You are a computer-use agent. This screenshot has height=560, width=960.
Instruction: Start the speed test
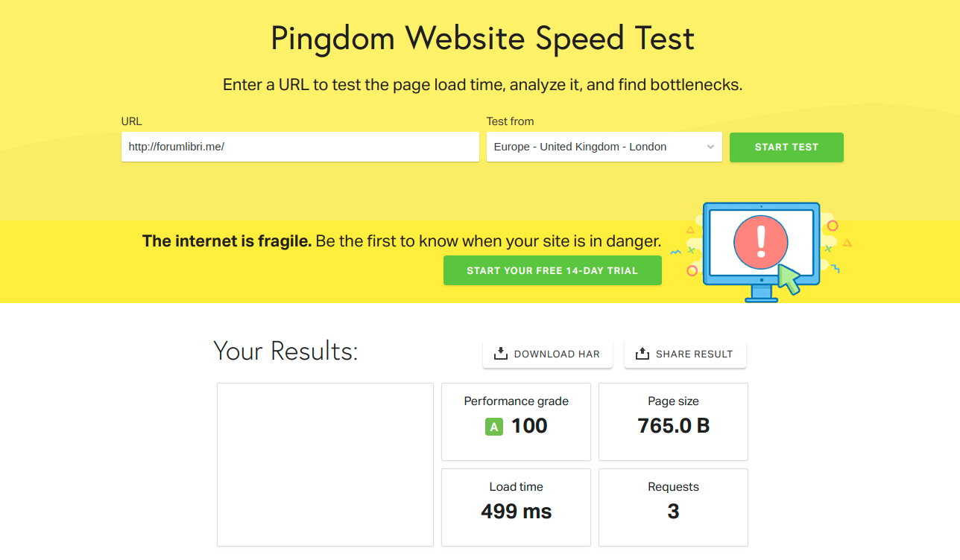(786, 147)
